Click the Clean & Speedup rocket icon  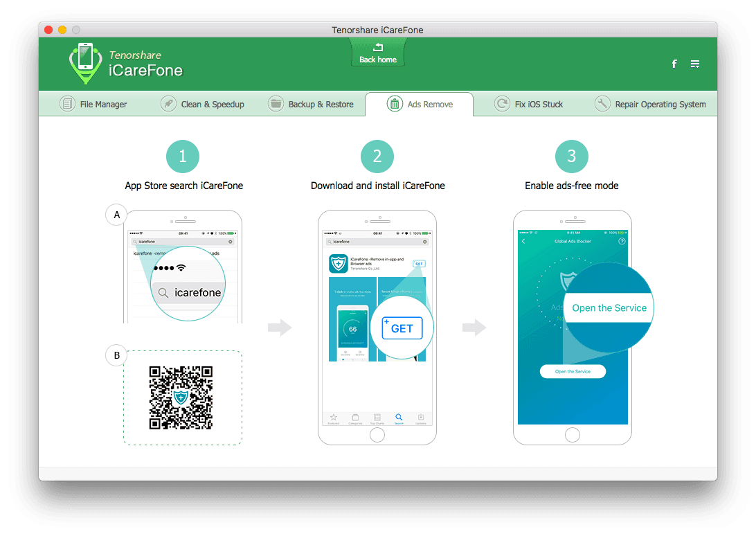coord(168,104)
